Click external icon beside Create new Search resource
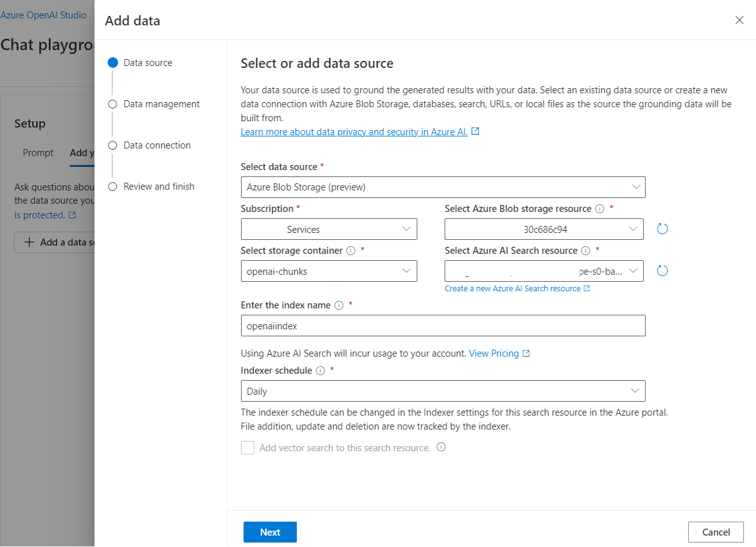The width and height of the screenshot is (756, 547). pos(587,289)
